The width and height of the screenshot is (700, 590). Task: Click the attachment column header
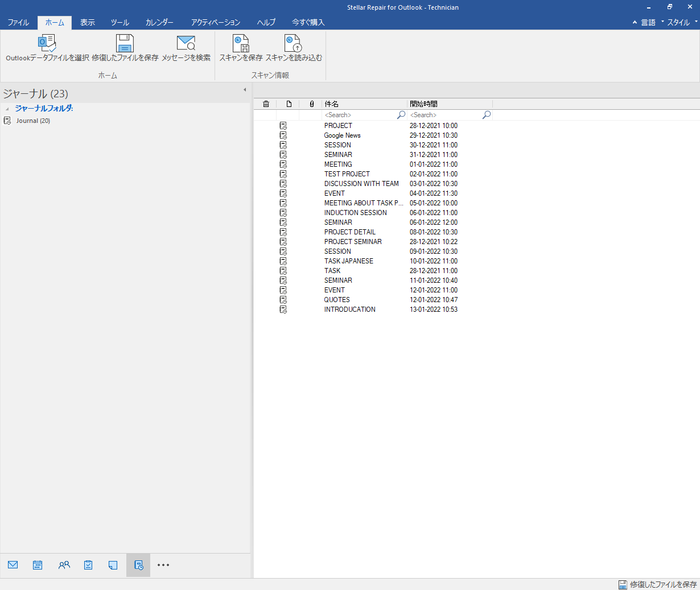pyautogui.click(x=312, y=104)
